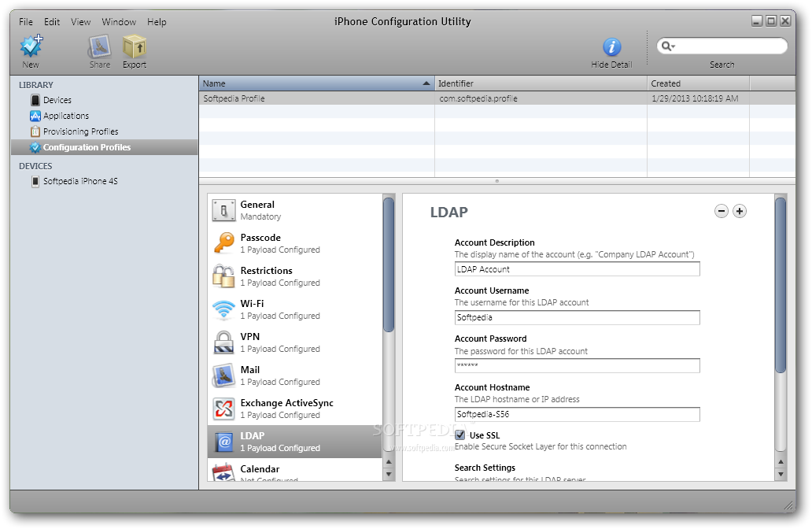The width and height of the screenshot is (812, 529).
Task: Remove the LDAP payload with minus button
Action: click(722, 211)
